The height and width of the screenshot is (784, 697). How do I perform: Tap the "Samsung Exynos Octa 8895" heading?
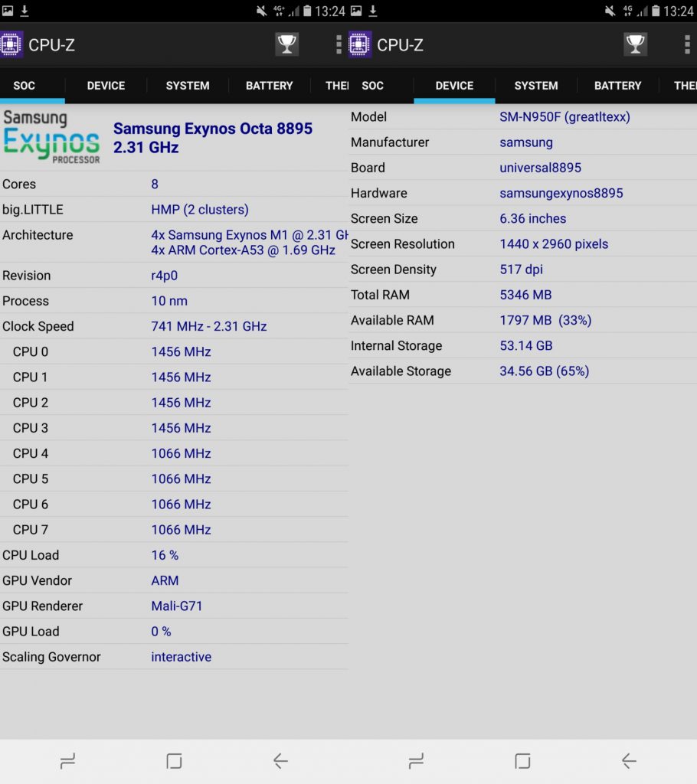[x=213, y=129]
